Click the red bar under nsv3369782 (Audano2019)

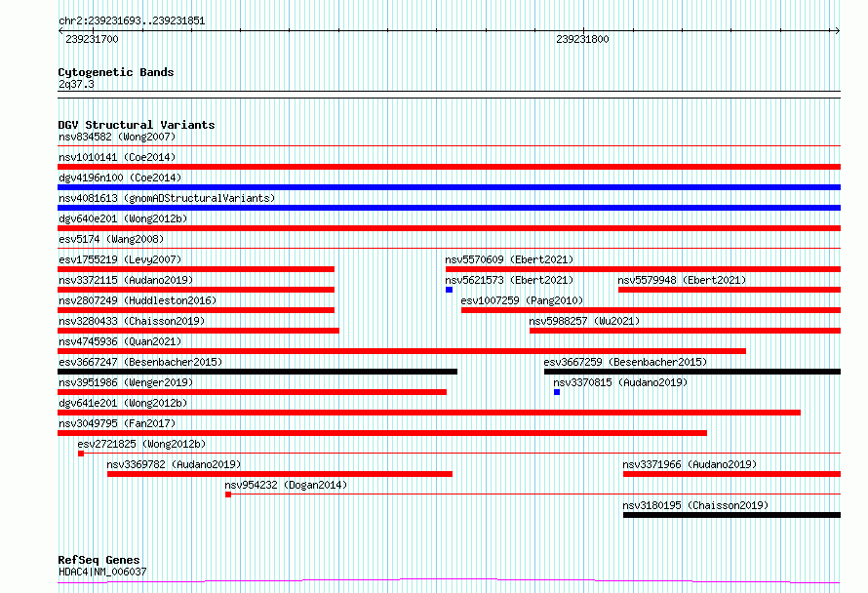280,474
